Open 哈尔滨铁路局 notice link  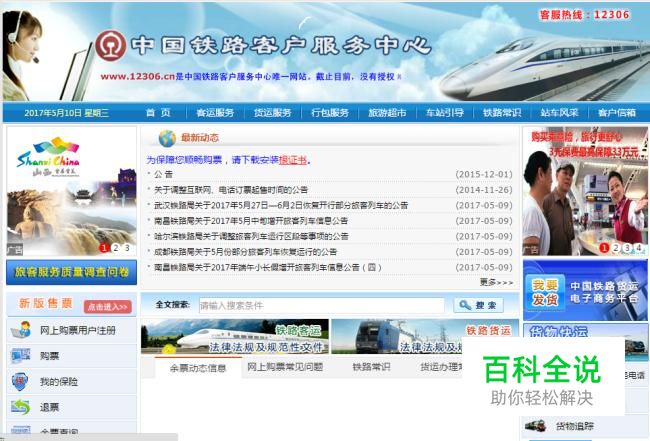(251, 236)
